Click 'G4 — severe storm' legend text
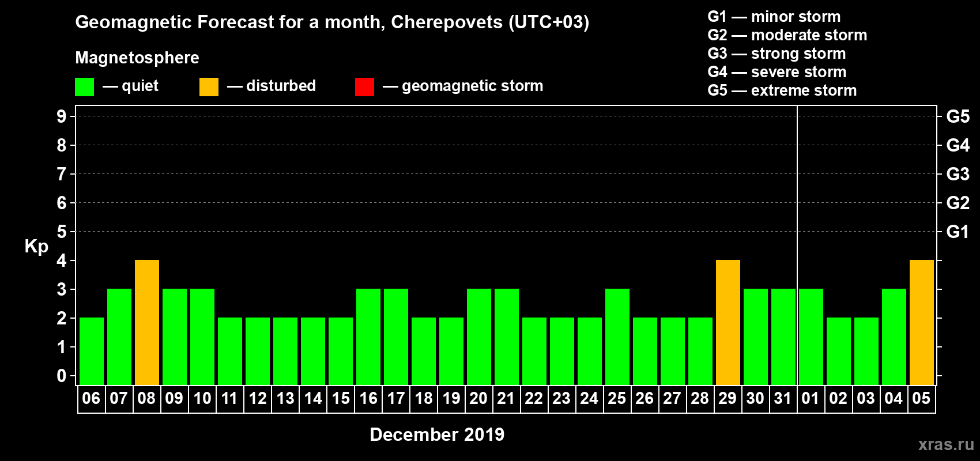This screenshot has width=980, height=461. [x=777, y=72]
